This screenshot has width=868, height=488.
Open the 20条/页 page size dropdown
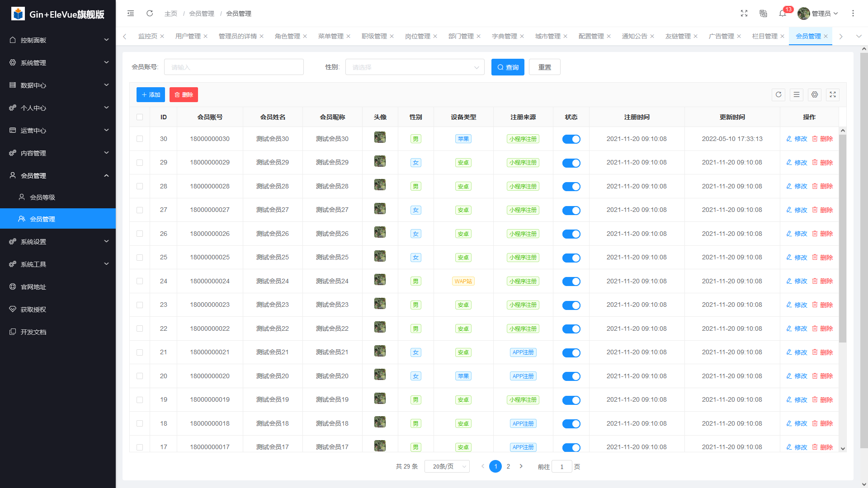coord(447,467)
